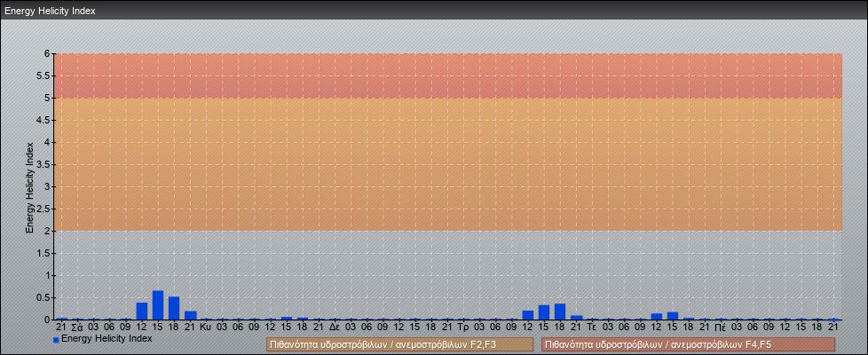Image resolution: width=868 pixels, height=355 pixels.
Task: Click the bar at 21 before Κυ
Action: (190, 315)
